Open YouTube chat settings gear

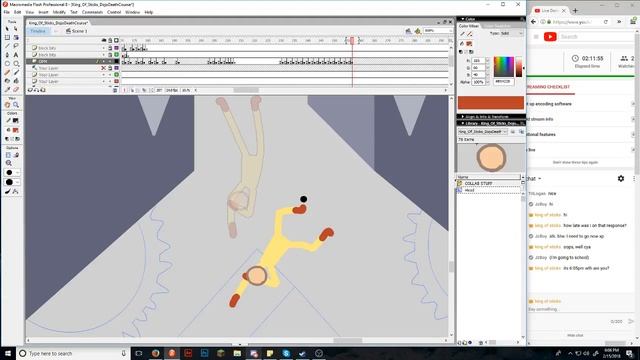click(621, 179)
